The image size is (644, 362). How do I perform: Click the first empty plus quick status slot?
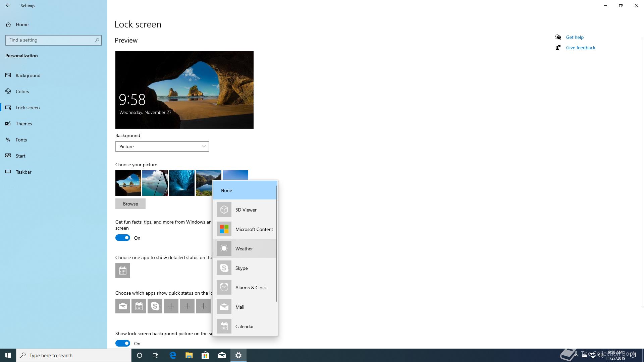[x=171, y=306]
